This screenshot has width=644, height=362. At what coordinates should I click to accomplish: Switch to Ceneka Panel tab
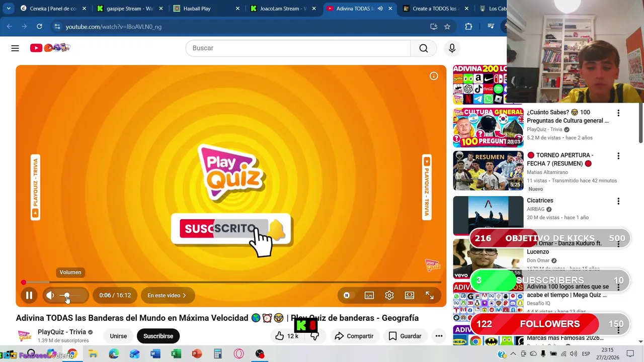point(53,9)
